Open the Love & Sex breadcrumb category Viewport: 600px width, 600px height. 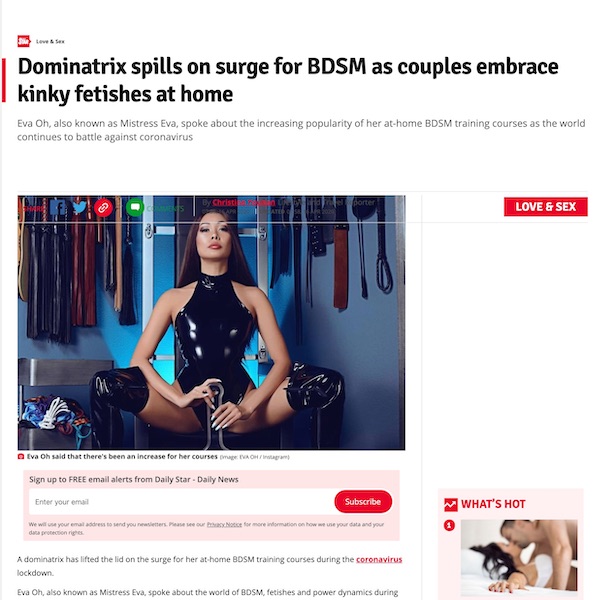coord(50,41)
